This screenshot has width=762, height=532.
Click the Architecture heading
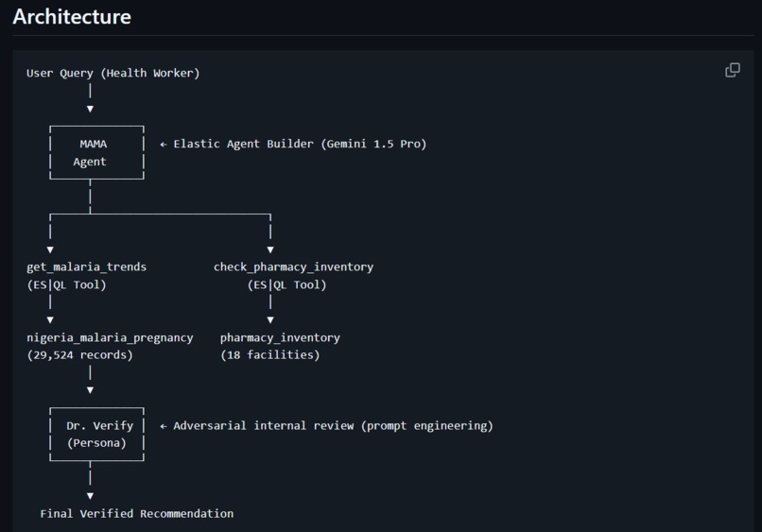coord(72,17)
